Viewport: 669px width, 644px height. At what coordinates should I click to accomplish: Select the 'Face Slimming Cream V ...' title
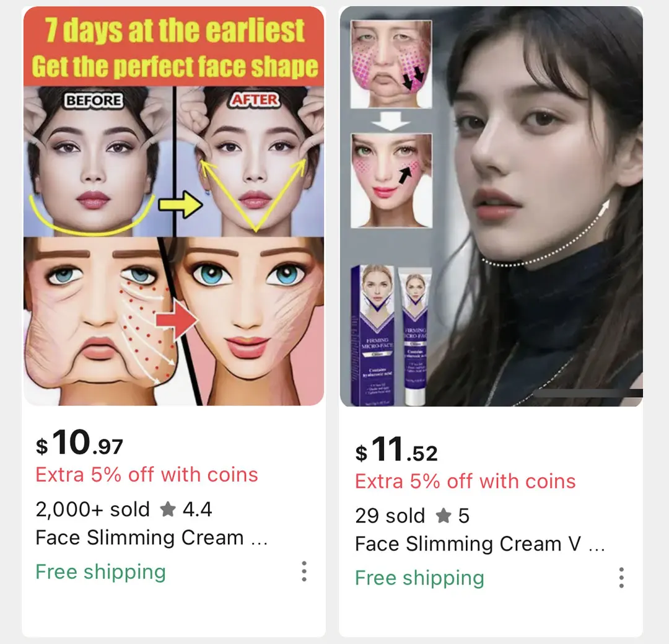click(x=479, y=544)
